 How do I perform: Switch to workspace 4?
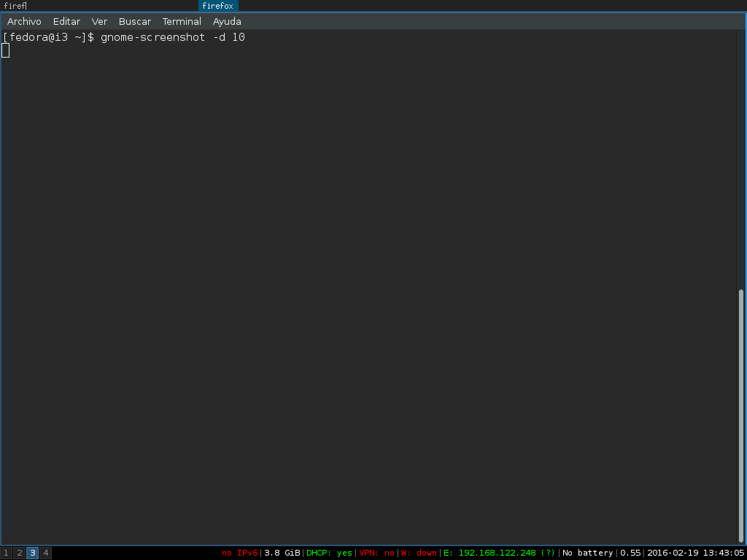[45, 553]
